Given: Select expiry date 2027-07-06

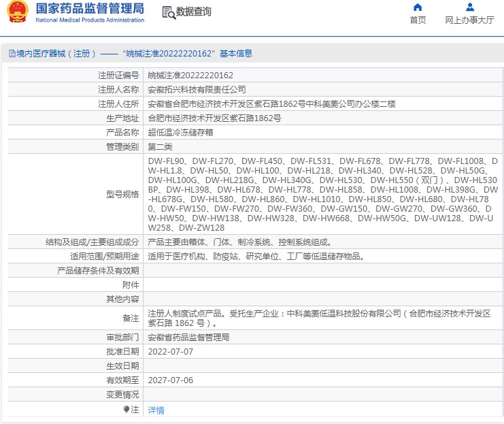Looking at the screenshot, I should pyautogui.click(x=170, y=380).
